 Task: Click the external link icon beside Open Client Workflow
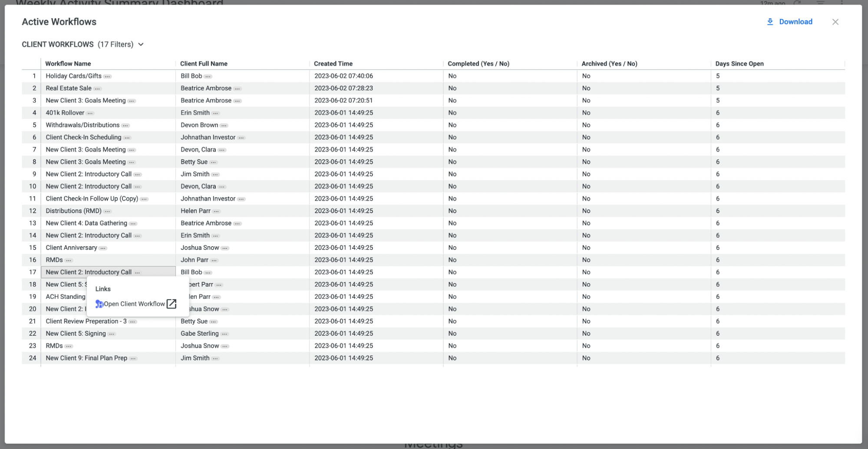172,304
